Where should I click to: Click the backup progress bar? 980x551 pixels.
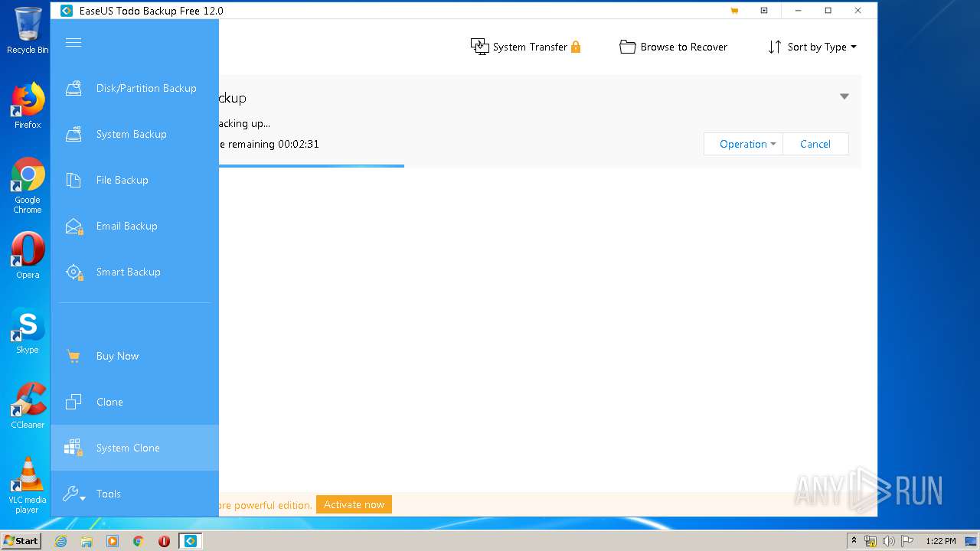click(x=311, y=165)
